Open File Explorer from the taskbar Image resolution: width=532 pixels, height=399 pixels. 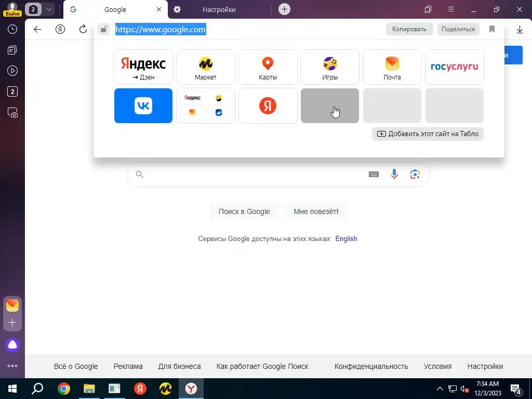89,389
